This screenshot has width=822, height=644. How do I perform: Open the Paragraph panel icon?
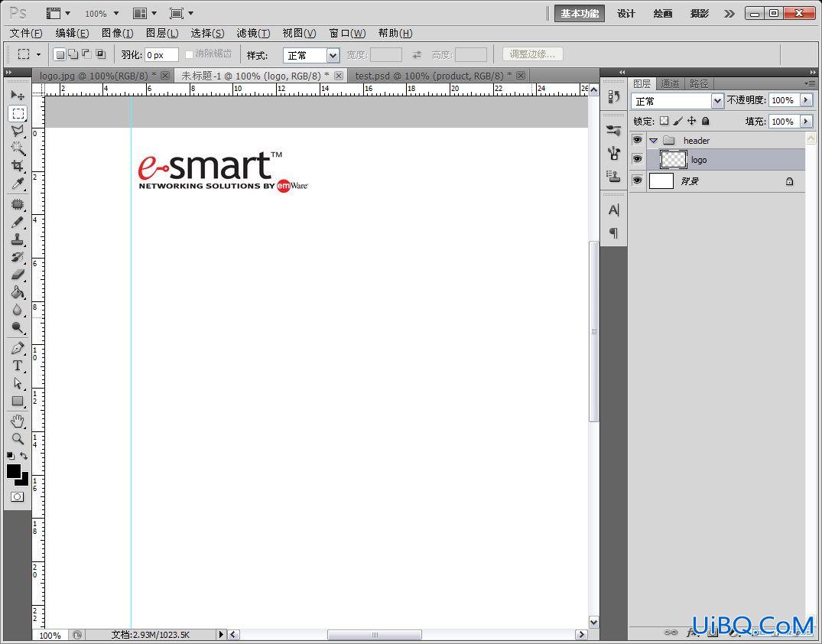tap(613, 233)
